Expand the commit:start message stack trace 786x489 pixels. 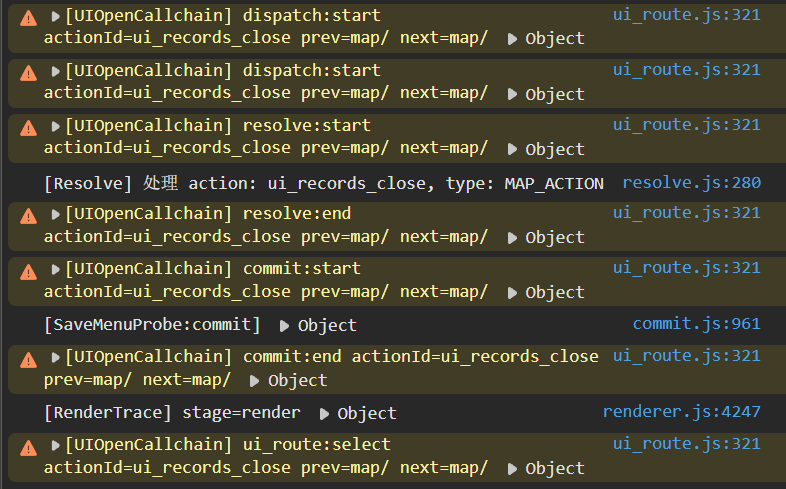pos(55,270)
